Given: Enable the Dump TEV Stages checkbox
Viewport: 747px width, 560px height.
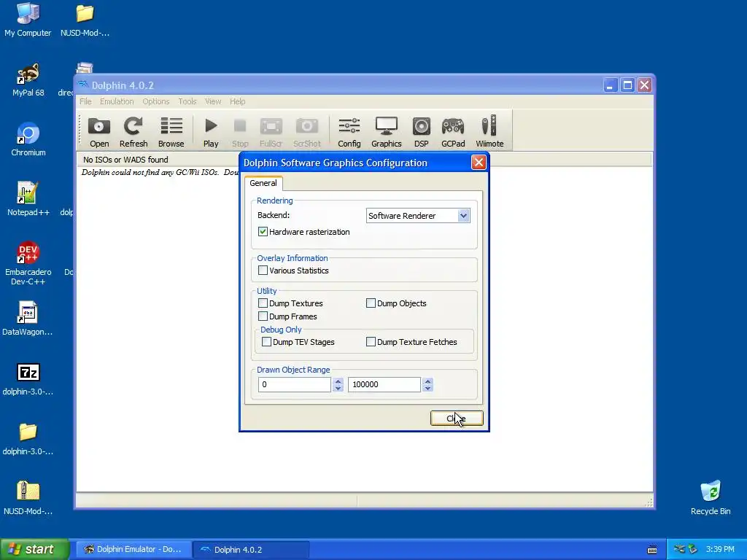Looking at the screenshot, I should [266, 341].
